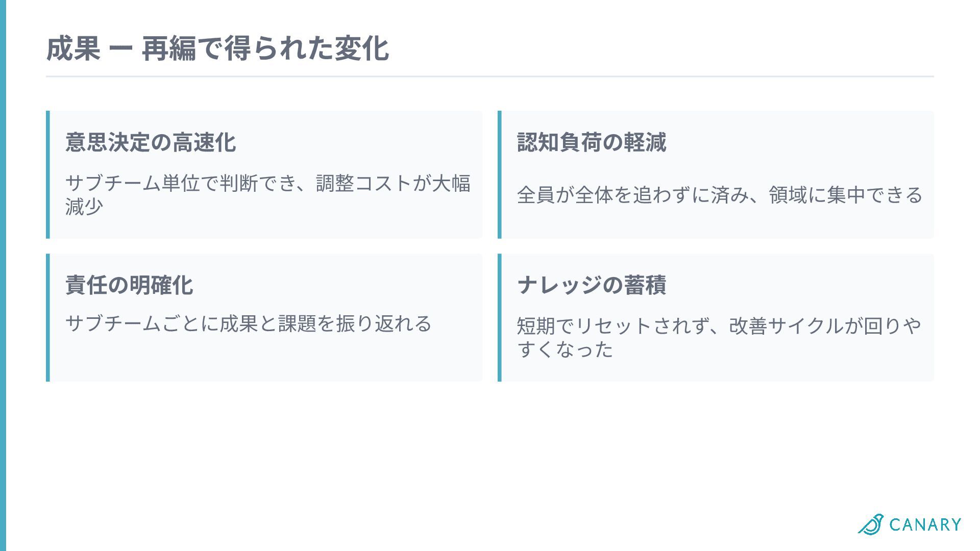Select the slide title 成果 ー 再編で得られた変化
The height and width of the screenshot is (551, 980).
pos(217,49)
